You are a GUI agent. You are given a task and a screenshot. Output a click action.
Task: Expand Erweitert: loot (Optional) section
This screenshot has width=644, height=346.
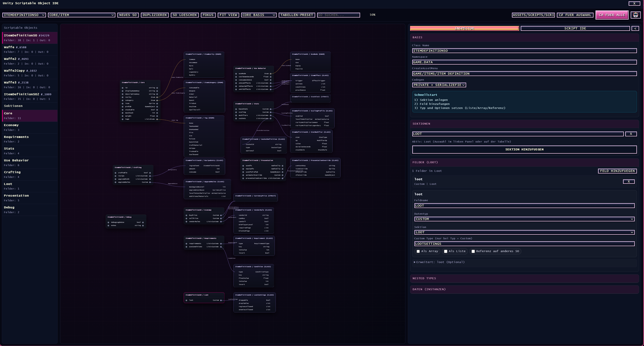(439, 262)
